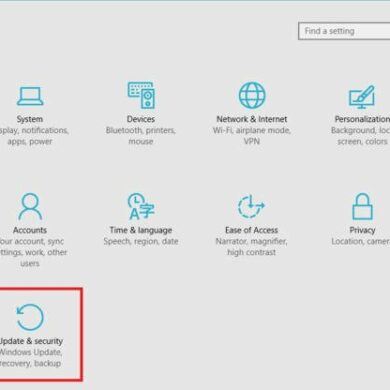This screenshot has width=390, height=390.
Task: Open the System laptop icon
Action: pos(30,96)
